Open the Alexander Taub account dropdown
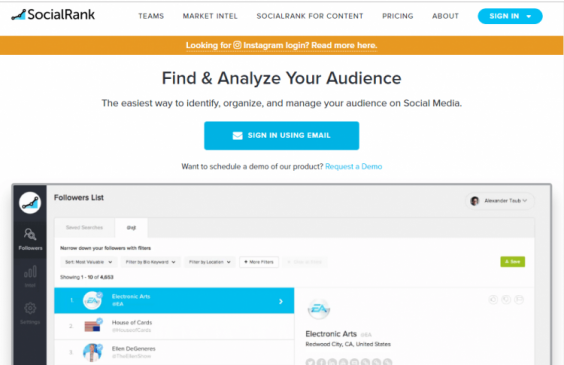 tap(500, 201)
